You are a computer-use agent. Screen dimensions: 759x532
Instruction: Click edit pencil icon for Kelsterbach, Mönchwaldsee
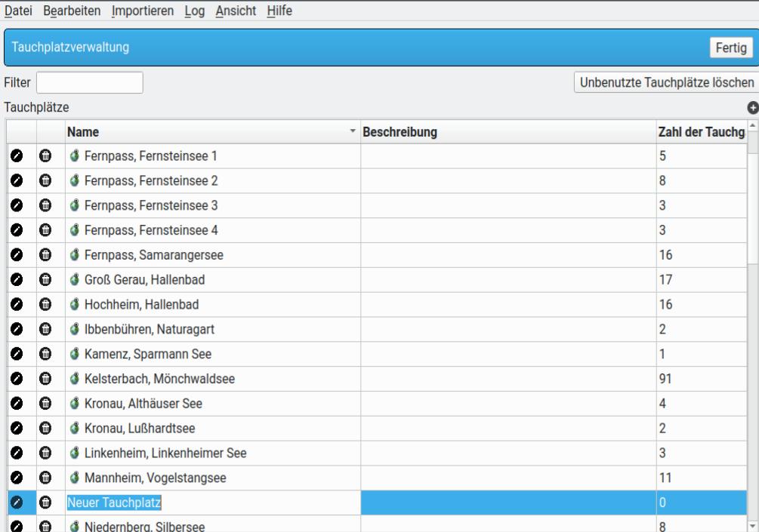14,379
